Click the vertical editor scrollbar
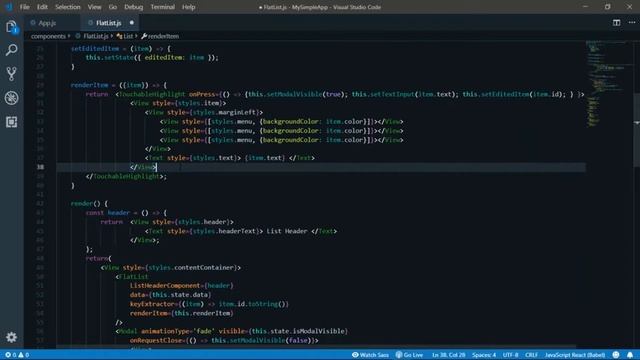The width and height of the screenshot is (640, 360). (636, 130)
